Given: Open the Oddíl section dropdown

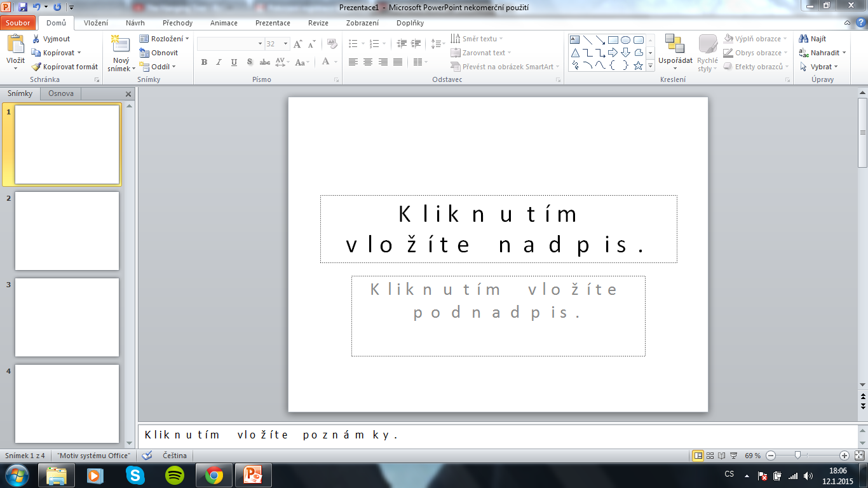Looking at the screenshot, I should (x=157, y=67).
